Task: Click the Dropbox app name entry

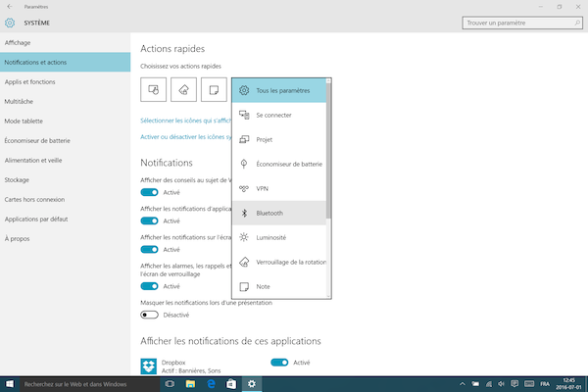Action: (173, 363)
